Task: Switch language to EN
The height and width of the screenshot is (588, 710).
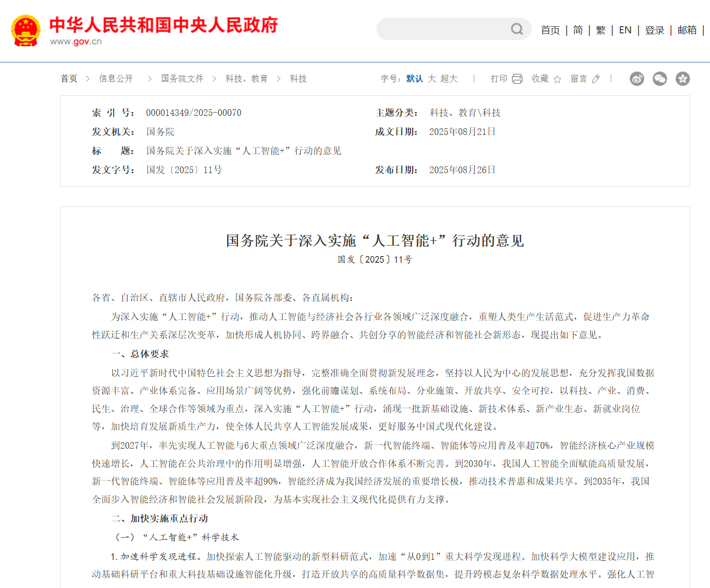Action: (625, 30)
